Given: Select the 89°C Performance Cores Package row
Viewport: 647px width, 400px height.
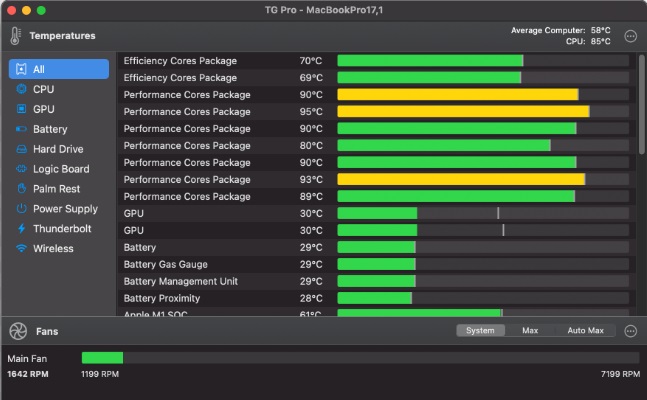Looking at the screenshot, I should point(376,196).
